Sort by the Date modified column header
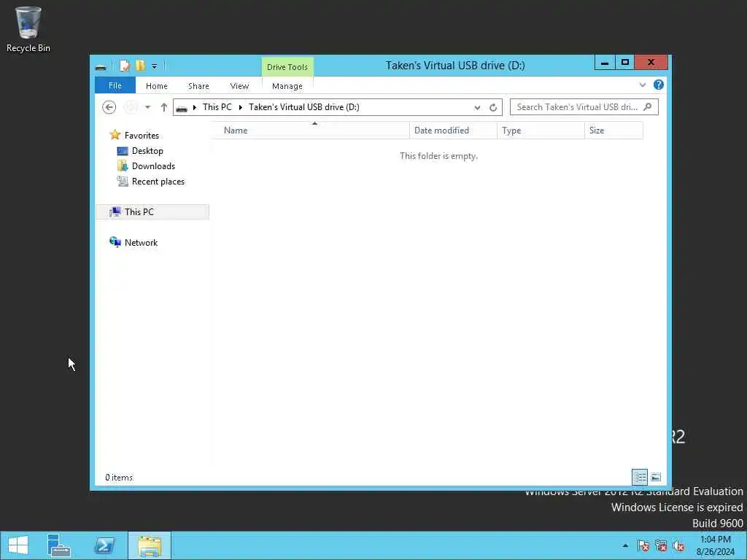This screenshot has width=747, height=560. point(453,131)
